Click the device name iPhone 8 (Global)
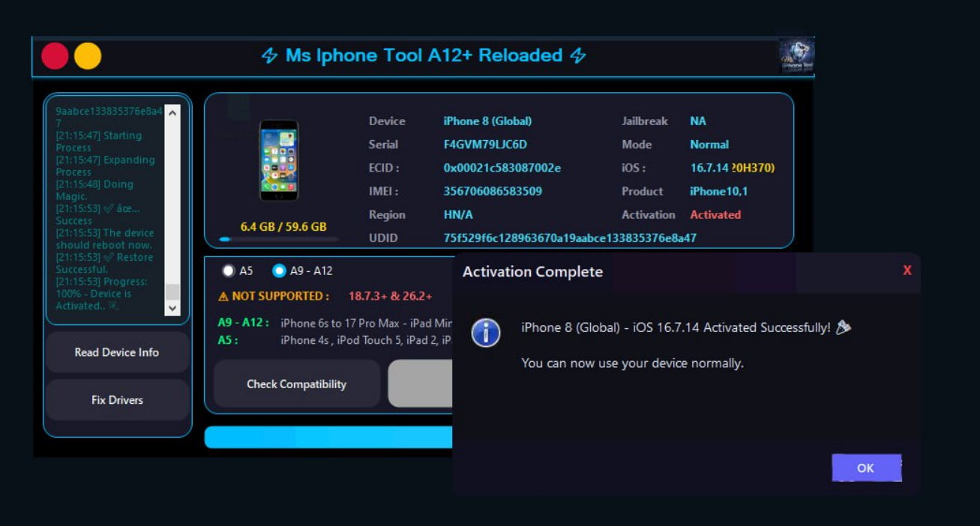980x526 pixels. click(x=487, y=121)
